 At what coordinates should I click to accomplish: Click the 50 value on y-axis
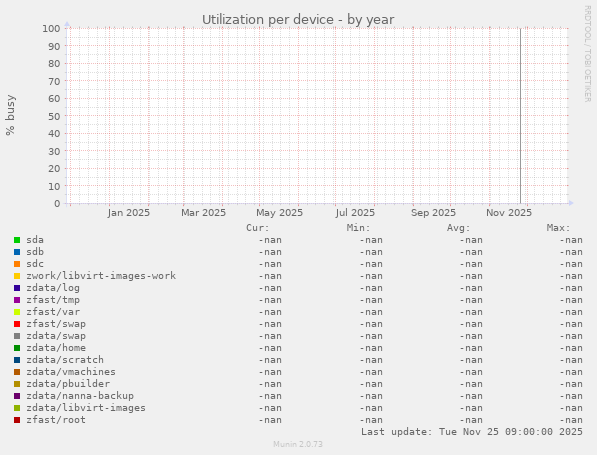coord(54,116)
